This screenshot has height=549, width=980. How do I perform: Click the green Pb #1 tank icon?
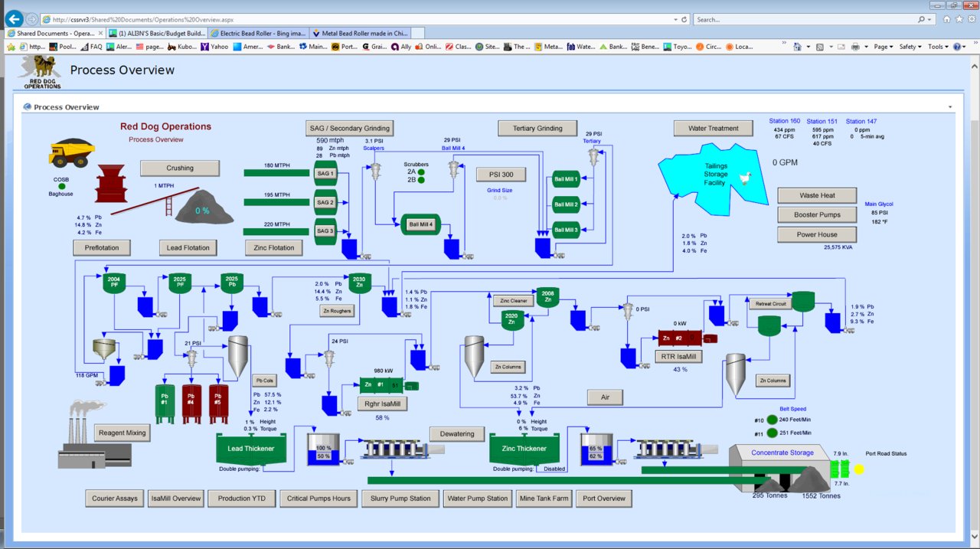pos(165,404)
